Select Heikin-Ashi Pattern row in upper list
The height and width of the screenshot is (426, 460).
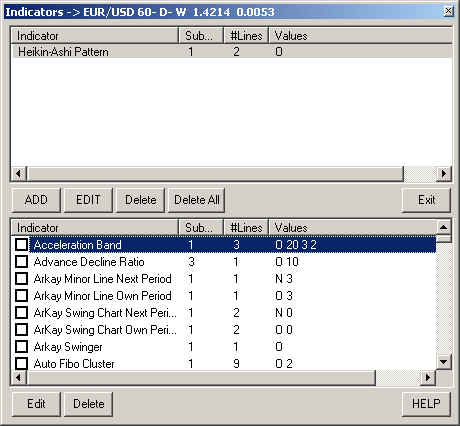(x=232, y=52)
